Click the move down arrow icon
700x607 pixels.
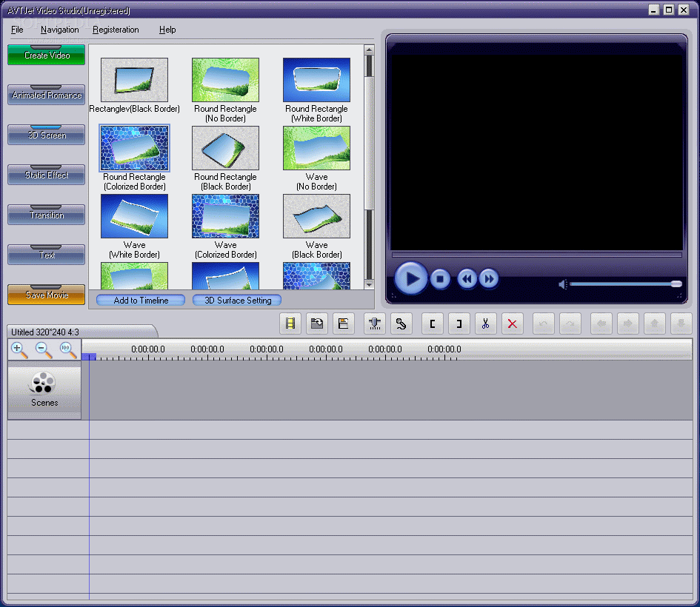click(x=681, y=323)
